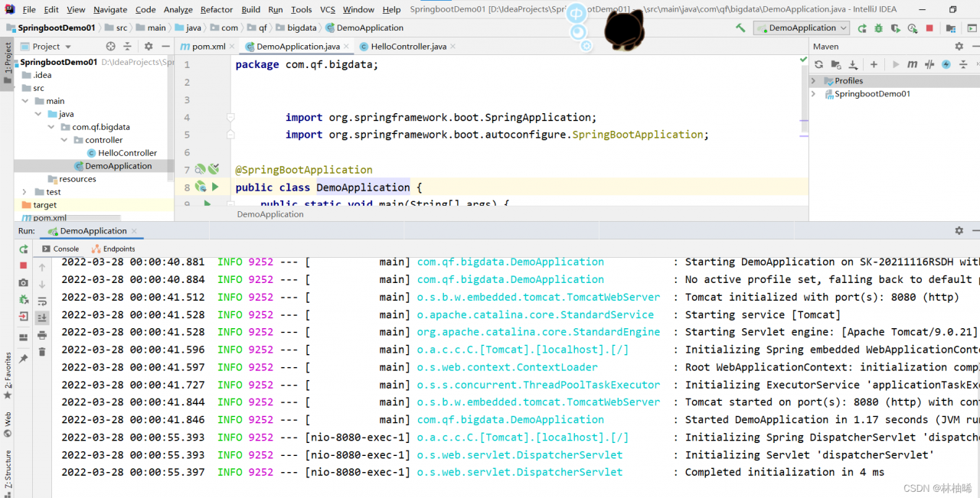Click the run gutter arrow on line 8
The image size is (980, 498).
click(215, 187)
